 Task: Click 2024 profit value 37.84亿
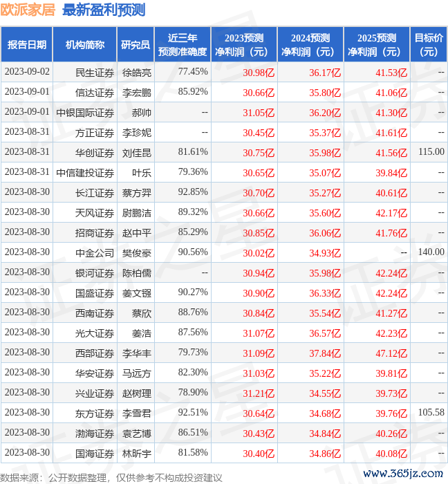[x=325, y=354]
